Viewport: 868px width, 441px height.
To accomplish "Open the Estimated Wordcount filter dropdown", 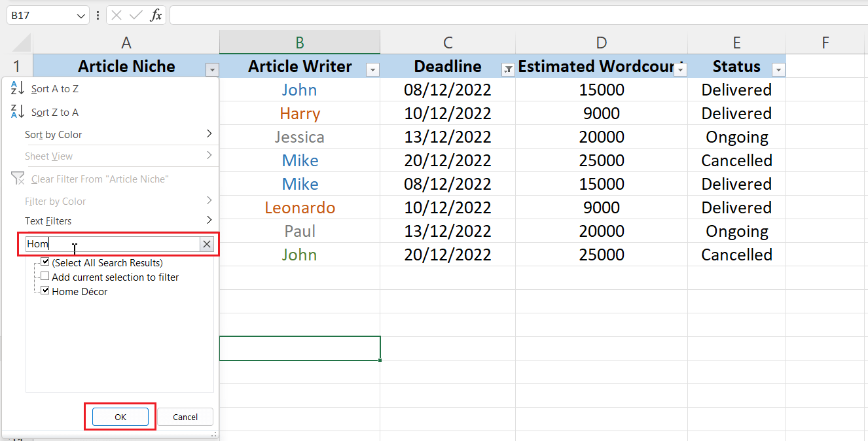I will [680, 69].
